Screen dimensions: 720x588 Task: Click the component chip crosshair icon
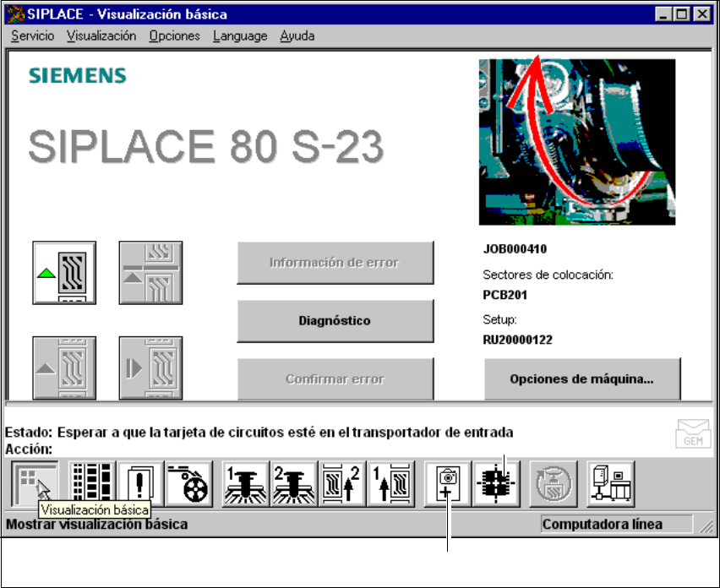tap(496, 484)
